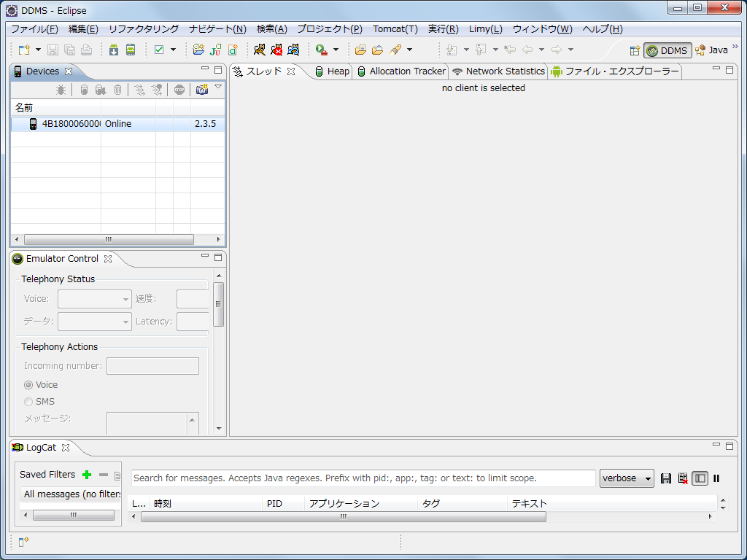Open the Android SDK Manager toolbar icon
The height and width of the screenshot is (560, 747).
pos(113,50)
